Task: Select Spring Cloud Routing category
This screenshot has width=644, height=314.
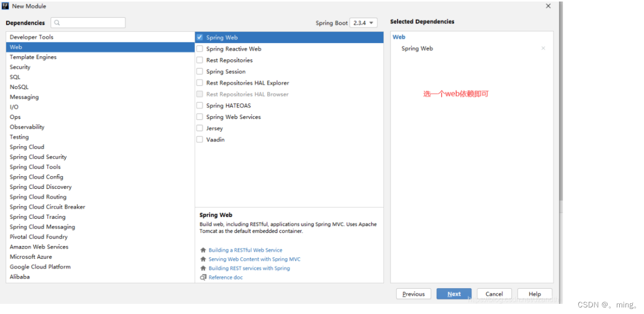Action: click(x=100, y=197)
